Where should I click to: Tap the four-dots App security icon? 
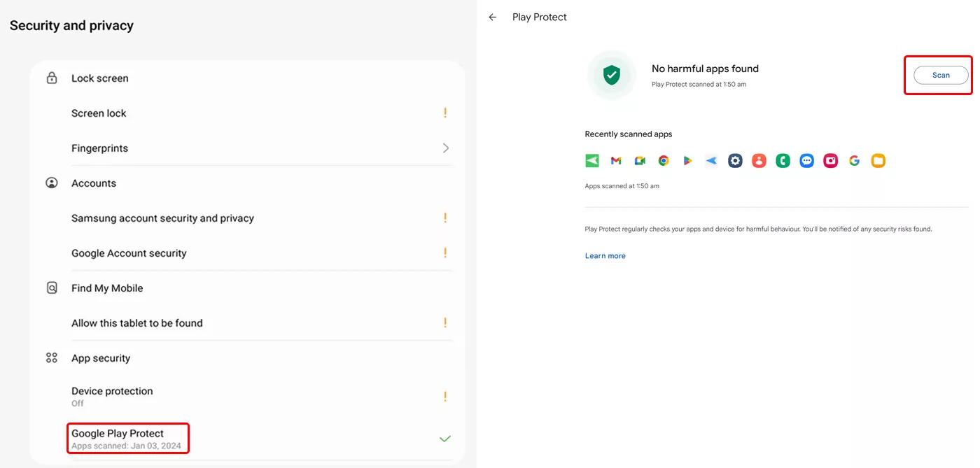click(52, 357)
